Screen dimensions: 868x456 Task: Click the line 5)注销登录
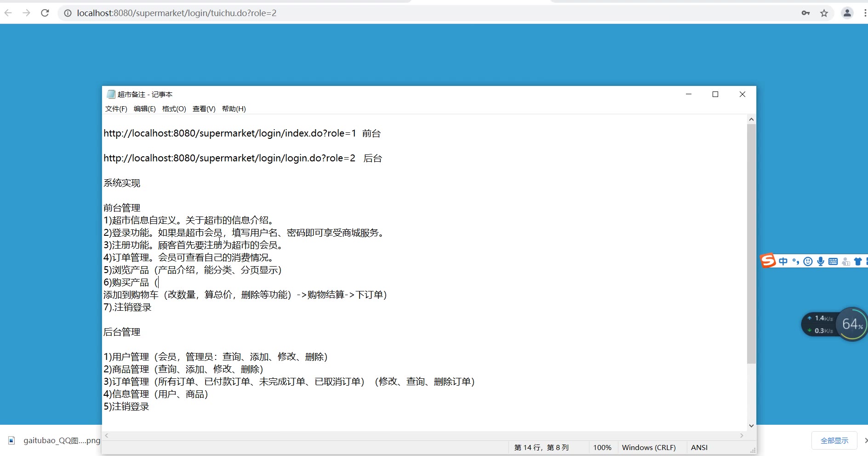point(126,406)
